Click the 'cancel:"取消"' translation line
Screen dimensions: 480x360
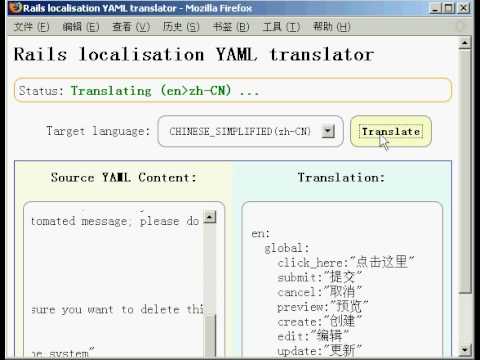coord(319,292)
